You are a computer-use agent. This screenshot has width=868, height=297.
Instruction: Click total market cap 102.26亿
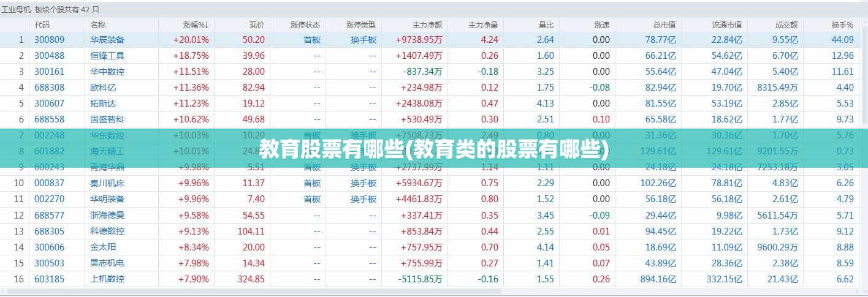pos(658,182)
